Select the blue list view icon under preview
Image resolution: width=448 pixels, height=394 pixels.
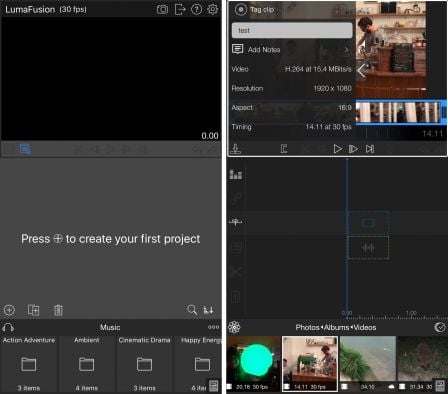click(x=25, y=149)
